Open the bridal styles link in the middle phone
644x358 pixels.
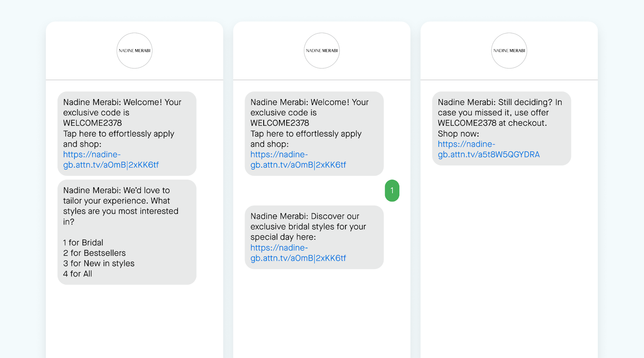298,253
